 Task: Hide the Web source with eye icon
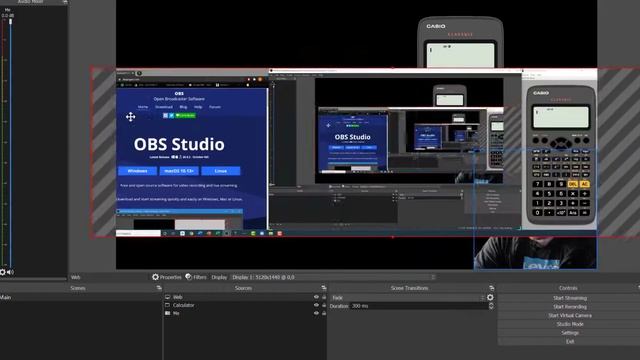(x=316, y=297)
